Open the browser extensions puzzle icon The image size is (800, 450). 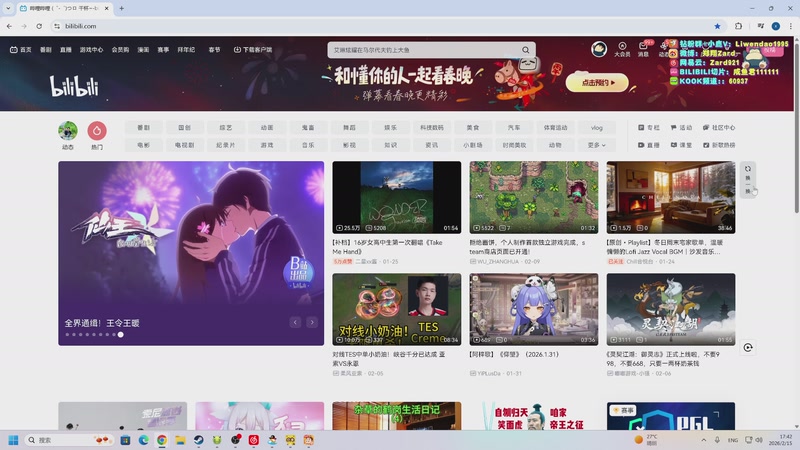tap(738, 26)
